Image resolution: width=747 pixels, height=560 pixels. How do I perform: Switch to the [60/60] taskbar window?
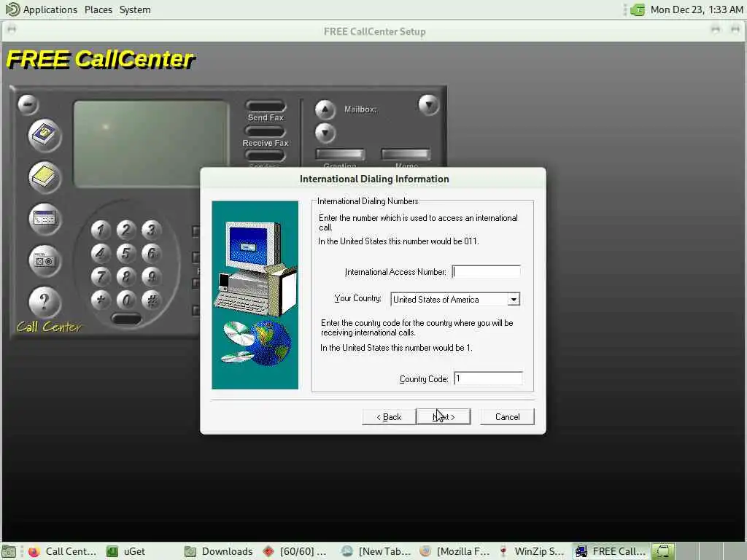tap(295, 551)
